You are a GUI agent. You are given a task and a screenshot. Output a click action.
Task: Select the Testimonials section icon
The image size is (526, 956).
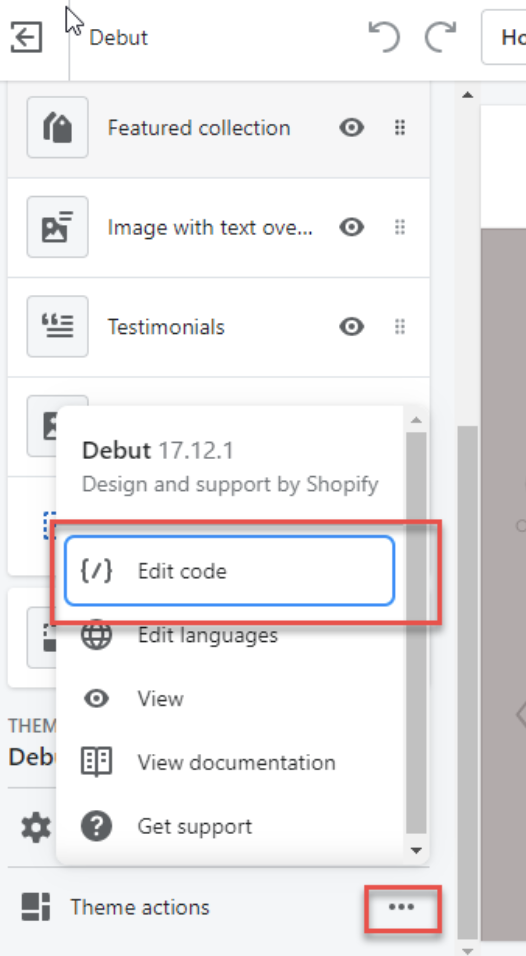[57, 326]
